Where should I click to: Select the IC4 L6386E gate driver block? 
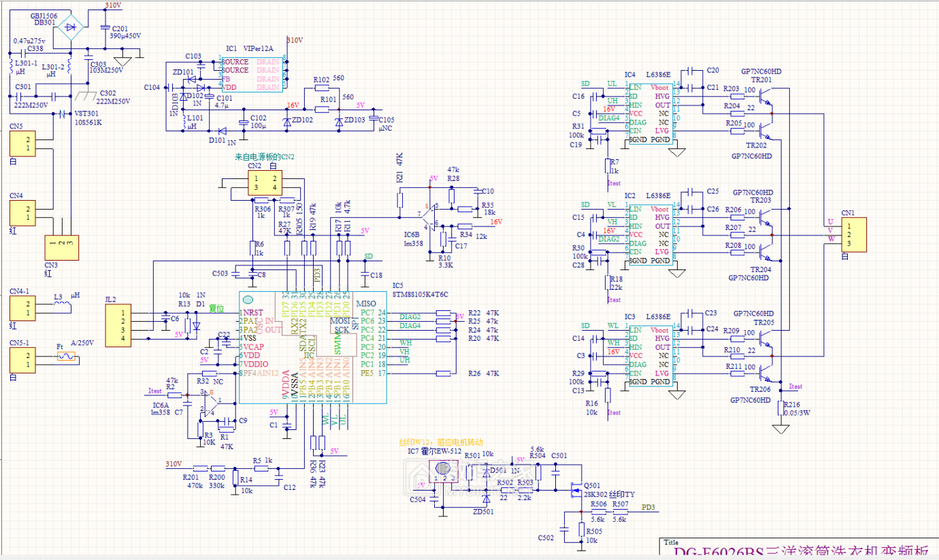tap(651, 113)
